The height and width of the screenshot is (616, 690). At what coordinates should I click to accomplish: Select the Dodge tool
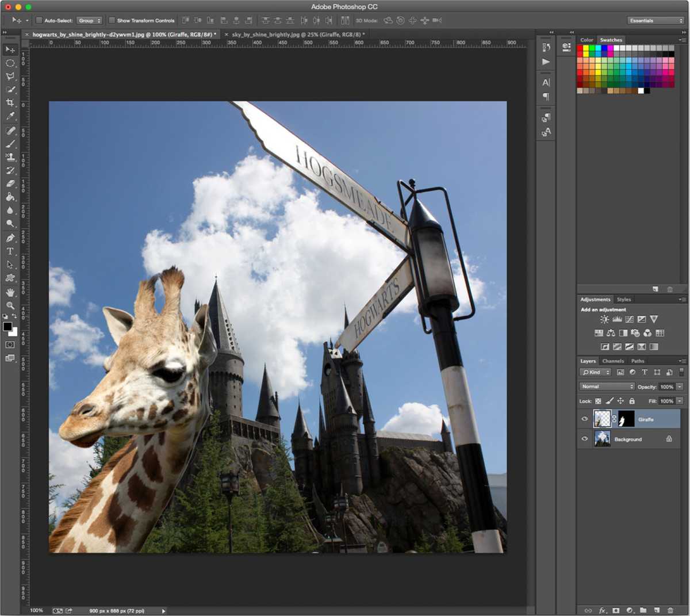(10, 223)
